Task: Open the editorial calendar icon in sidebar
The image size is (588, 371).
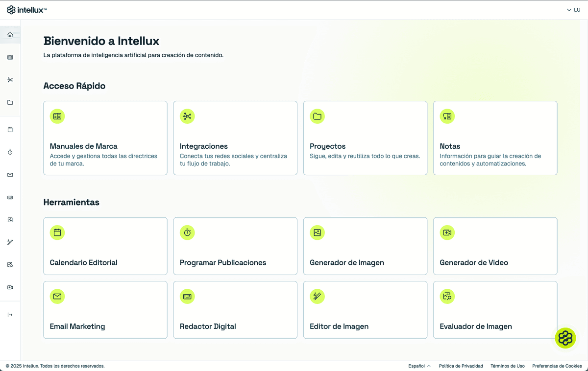Action: (x=10, y=130)
